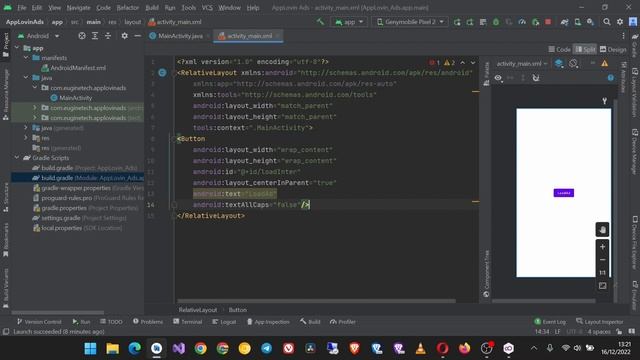Collapse the app module tree node
The height and width of the screenshot is (360, 640).
pyautogui.click(x=17, y=48)
